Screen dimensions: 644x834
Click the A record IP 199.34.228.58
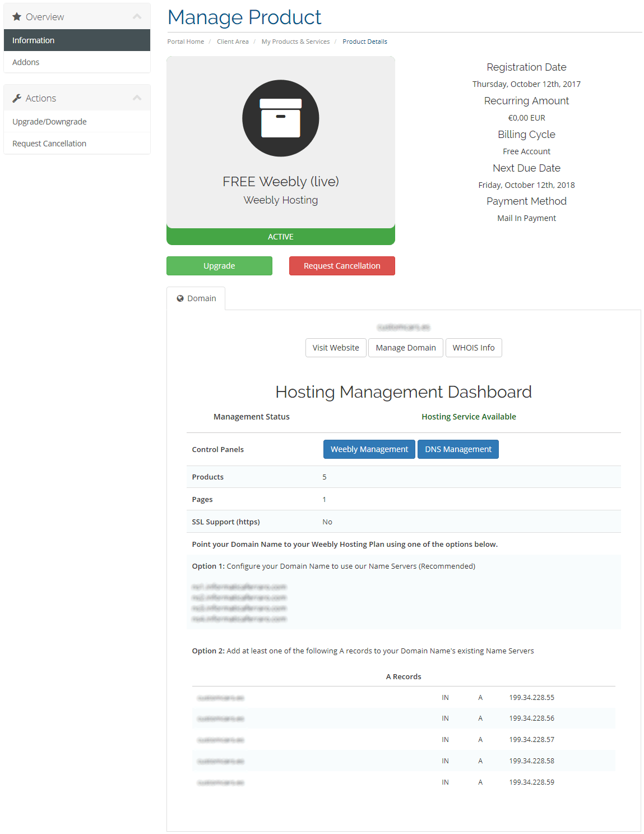[531, 761]
